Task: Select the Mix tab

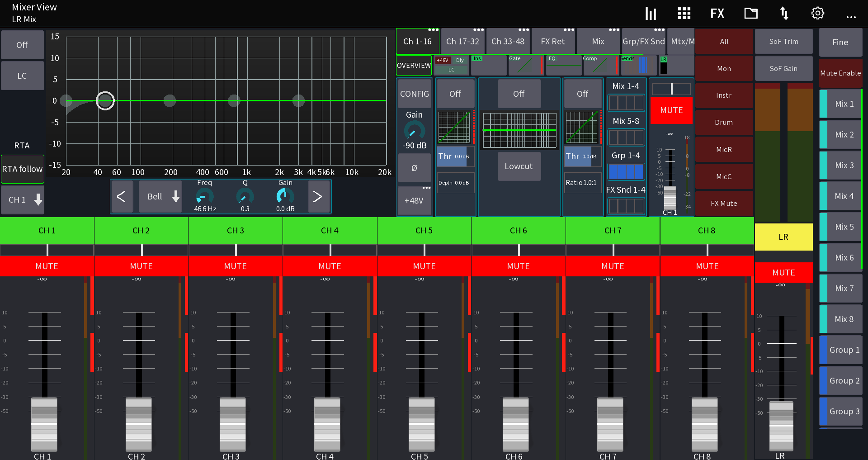Action: (598, 41)
